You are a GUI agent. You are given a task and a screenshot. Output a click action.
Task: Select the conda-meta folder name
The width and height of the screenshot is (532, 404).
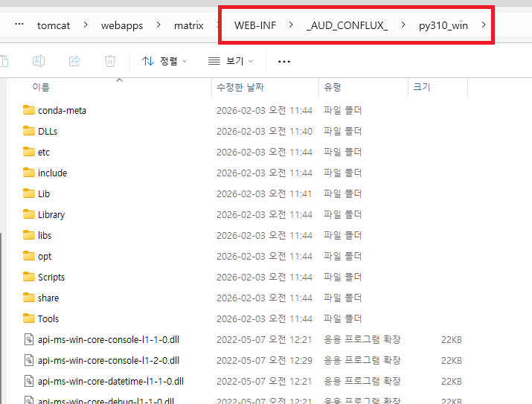coord(62,111)
